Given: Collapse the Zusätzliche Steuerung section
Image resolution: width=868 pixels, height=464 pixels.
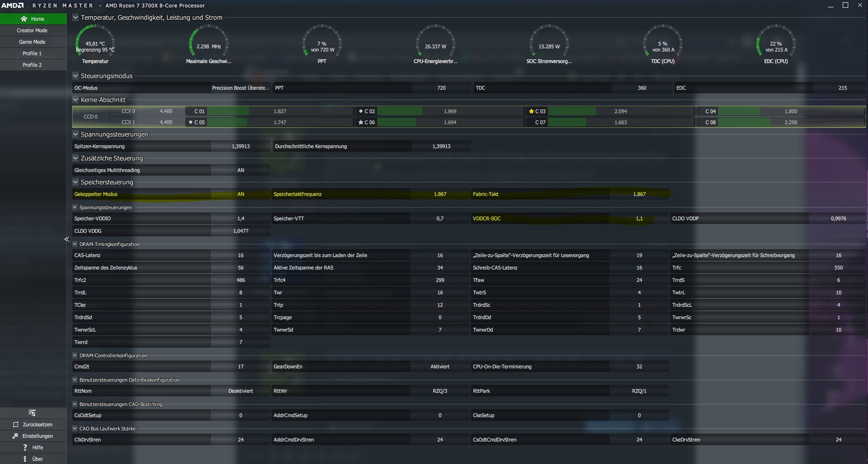Looking at the screenshot, I should point(75,158).
